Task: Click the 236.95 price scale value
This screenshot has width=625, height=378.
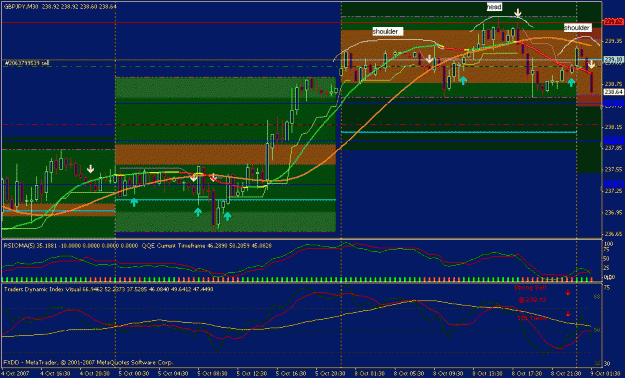Action: pyautogui.click(x=614, y=213)
